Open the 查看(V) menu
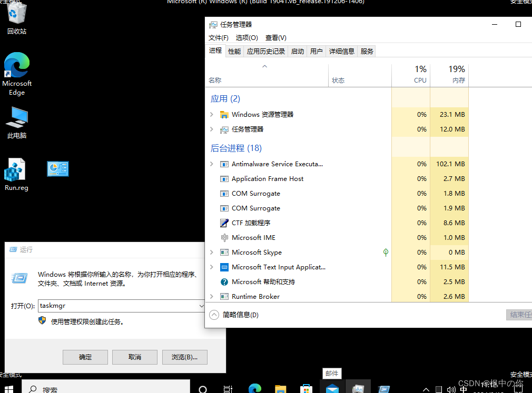 (x=276, y=38)
